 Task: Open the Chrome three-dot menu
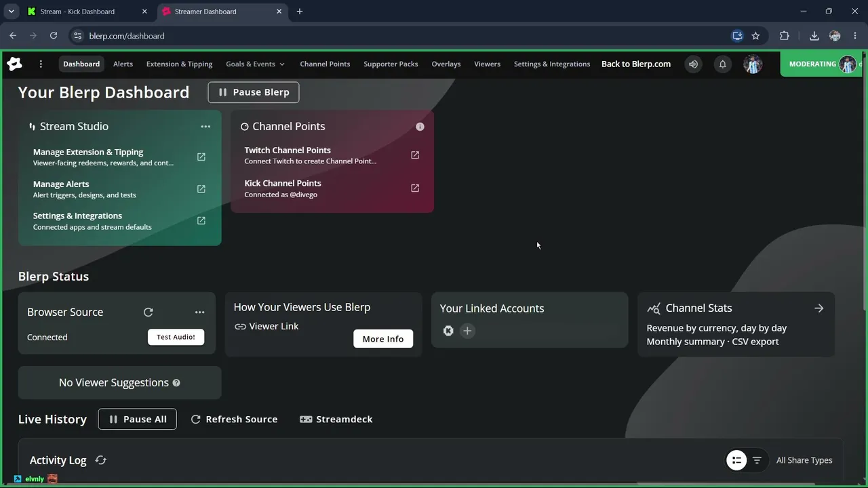[855, 36]
